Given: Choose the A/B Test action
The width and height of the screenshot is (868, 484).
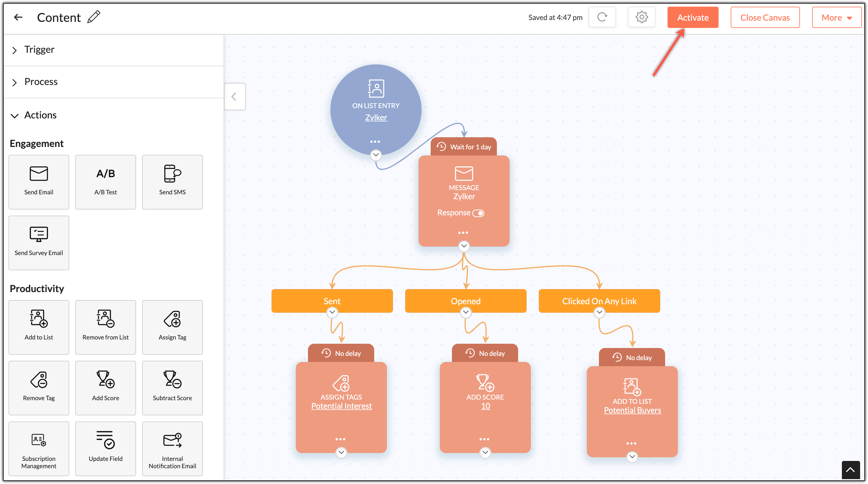Looking at the screenshot, I should 105,182.
